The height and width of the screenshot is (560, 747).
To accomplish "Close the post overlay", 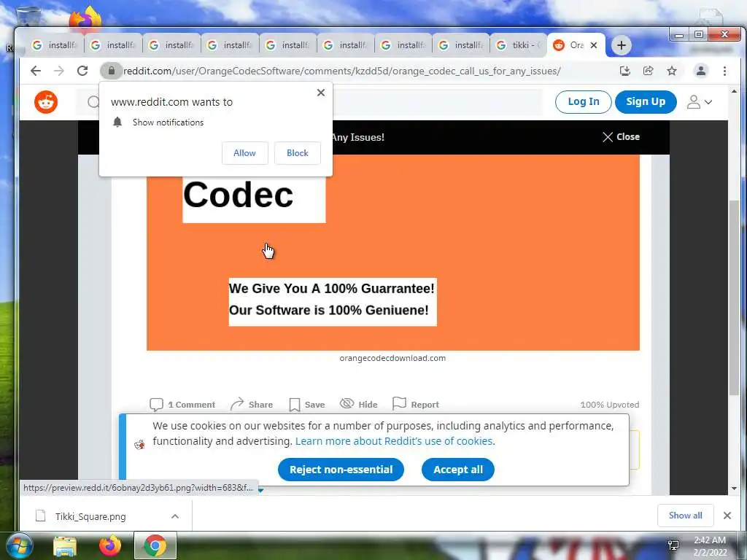I will pyautogui.click(x=622, y=136).
